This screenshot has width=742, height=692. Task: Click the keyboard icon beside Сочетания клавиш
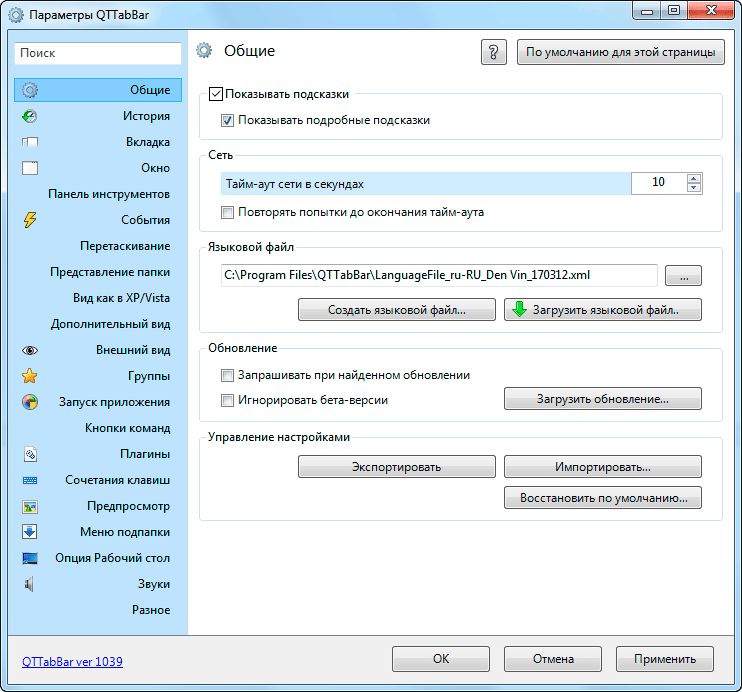[30, 480]
